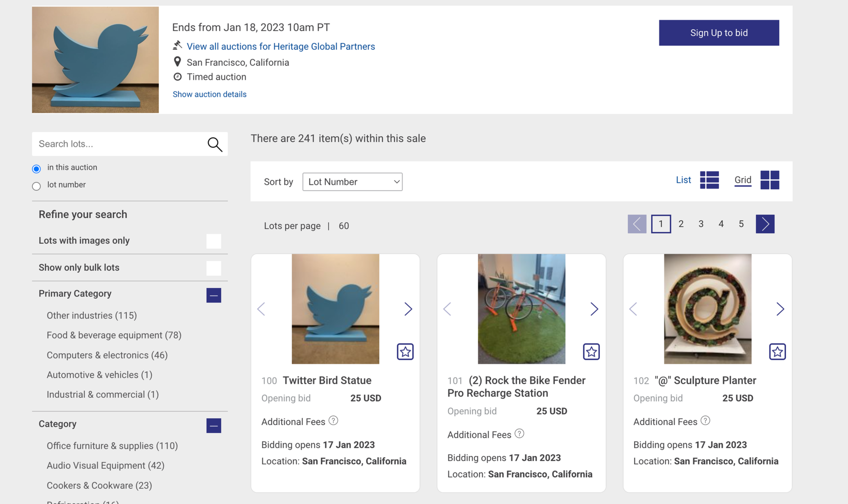Image resolution: width=848 pixels, height=504 pixels.
Task: Collapse the Primary Category section
Action: 214,295
